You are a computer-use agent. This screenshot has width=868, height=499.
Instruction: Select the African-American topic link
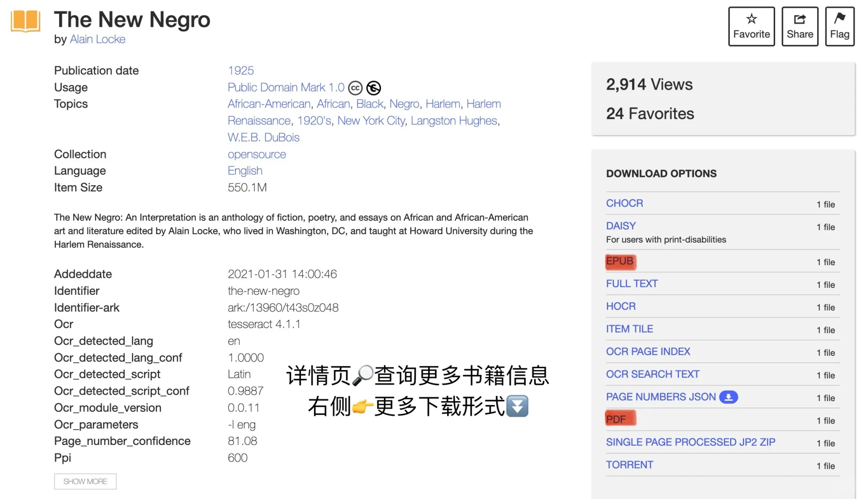pyautogui.click(x=269, y=104)
